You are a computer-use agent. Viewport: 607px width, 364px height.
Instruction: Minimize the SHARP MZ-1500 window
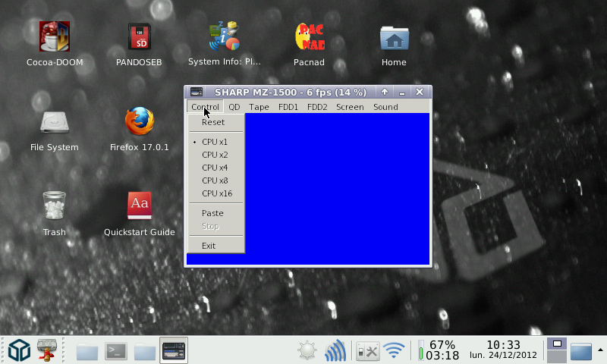(x=402, y=92)
